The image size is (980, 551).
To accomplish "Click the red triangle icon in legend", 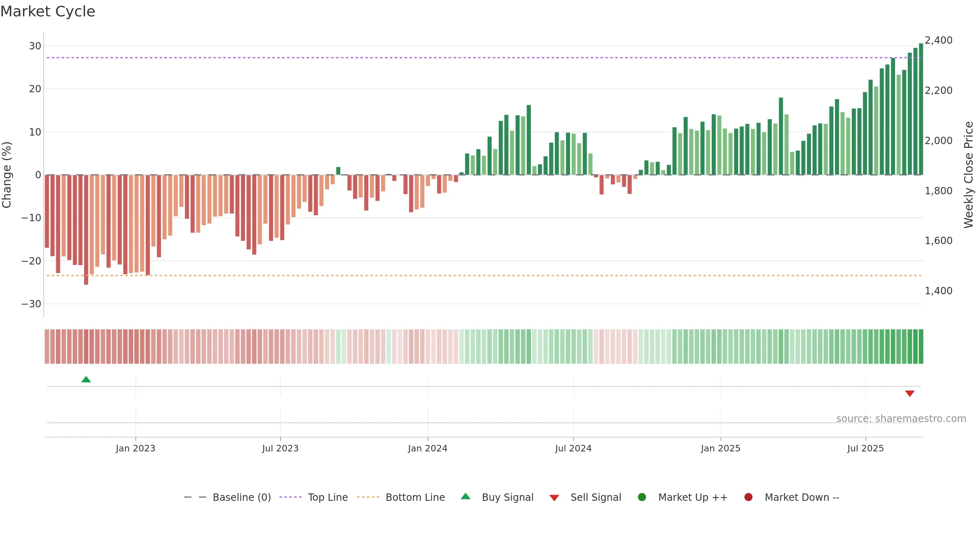I will (554, 498).
